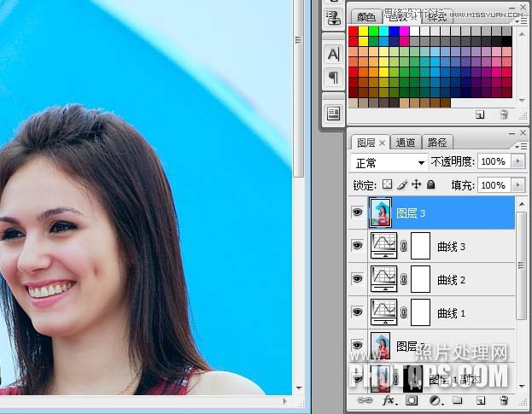
Task: Collapse the Swatches panel group
Action: (512, 8)
